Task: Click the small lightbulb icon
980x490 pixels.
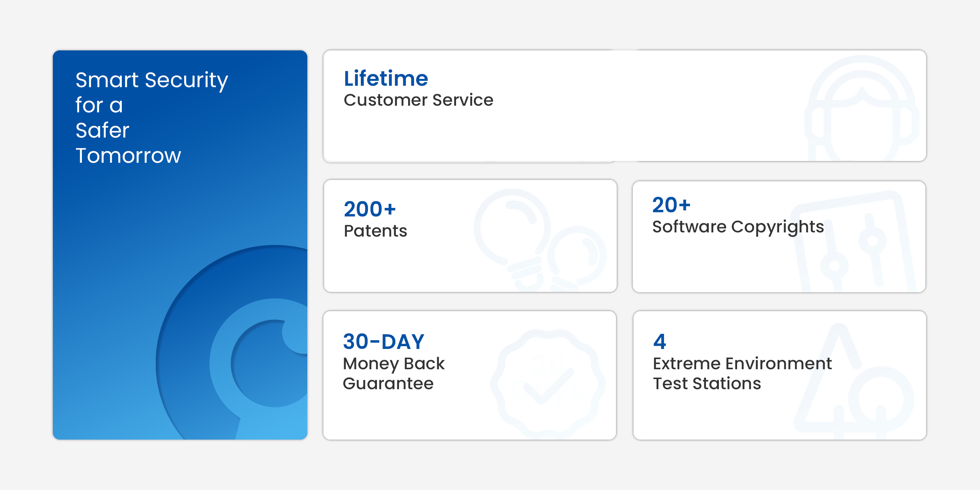Action: tap(576, 259)
